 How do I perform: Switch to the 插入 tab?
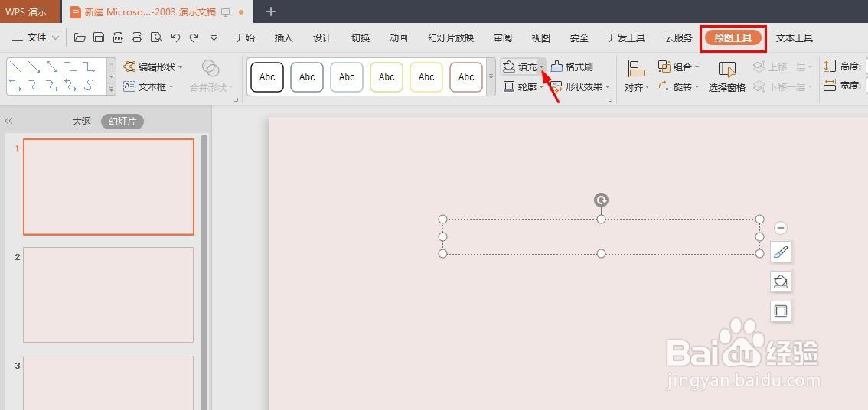pyautogui.click(x=283, y=37)
